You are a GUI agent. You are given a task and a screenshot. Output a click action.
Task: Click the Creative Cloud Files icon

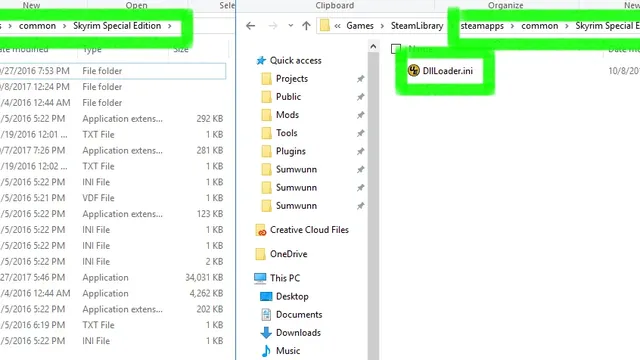click(x=261, y=230)
